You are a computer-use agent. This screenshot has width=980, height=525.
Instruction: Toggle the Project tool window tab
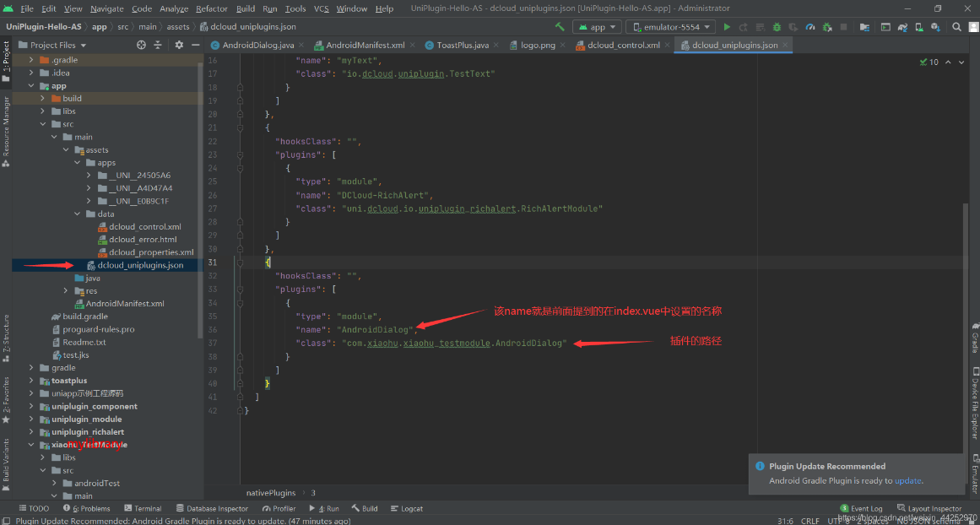[x=6, y=63]
